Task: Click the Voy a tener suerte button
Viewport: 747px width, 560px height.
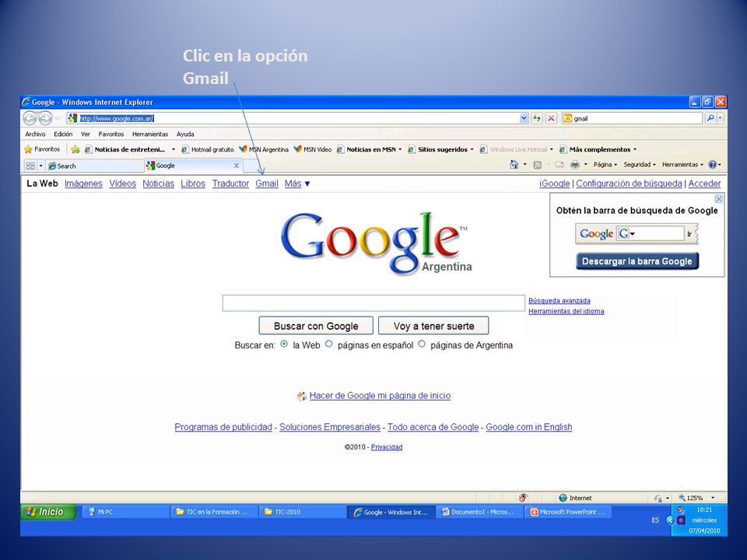Action: [433, 326]
